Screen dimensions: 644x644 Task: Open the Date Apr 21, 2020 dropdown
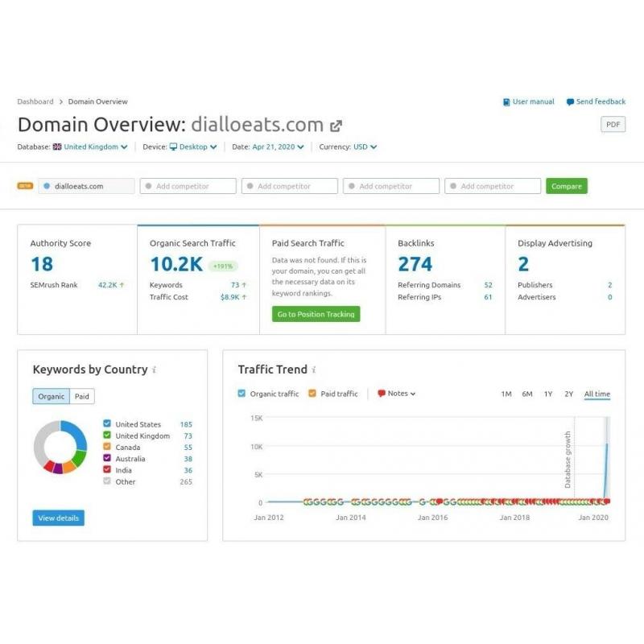[278, 147]
